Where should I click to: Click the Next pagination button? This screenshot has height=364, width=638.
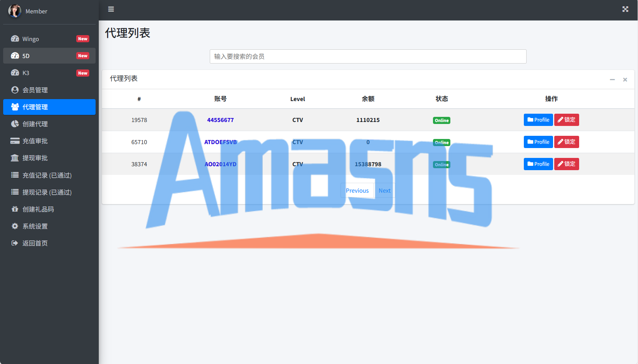(384, 190)
